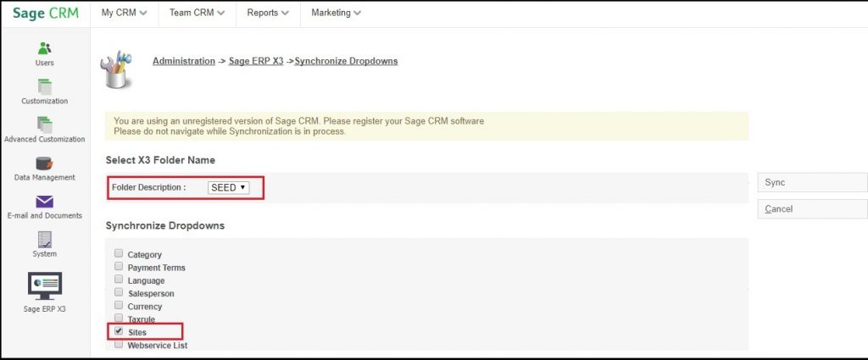868x360 pixels.
Task: Click the System label in sidebar
Action: [44, 254]
